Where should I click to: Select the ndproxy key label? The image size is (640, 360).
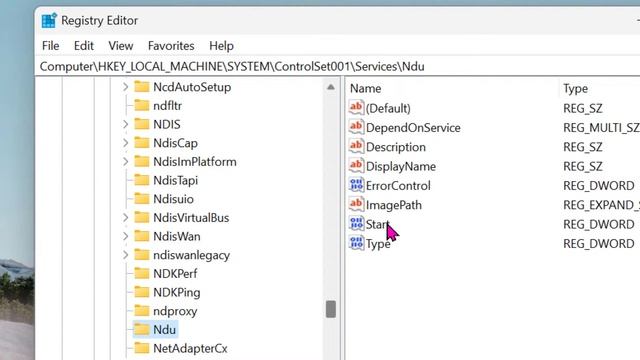click(175, 311)
